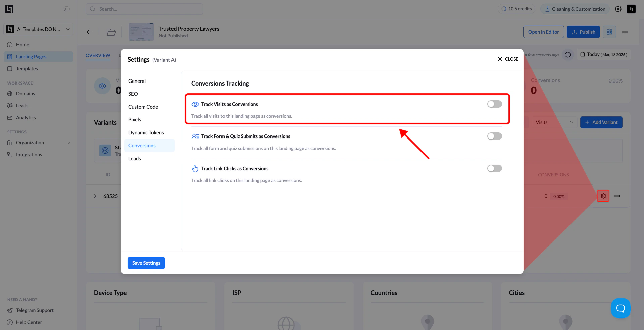Click the 10.6 credits indicator
Image resolution: width=644 pixels, height=330 pixels.
pyautogui.click(x=516, y=9)
